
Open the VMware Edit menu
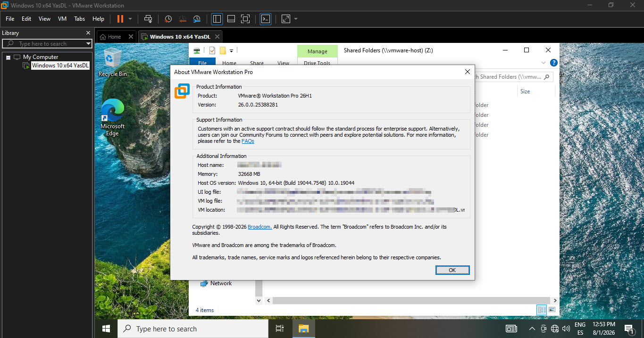(26, 19)
